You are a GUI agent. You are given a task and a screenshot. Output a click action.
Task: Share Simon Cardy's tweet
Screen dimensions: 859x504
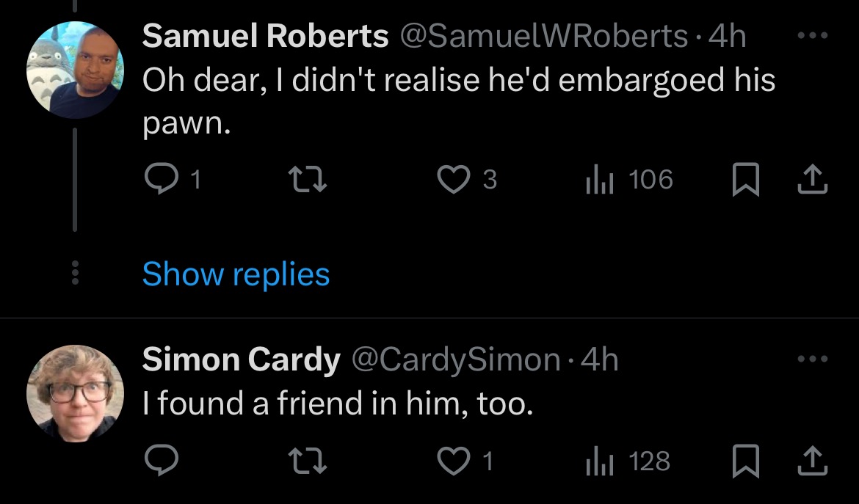coord(813,461)
